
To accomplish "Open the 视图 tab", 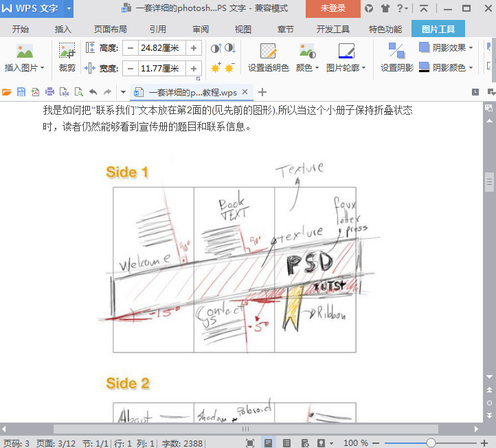I will (x=243, y=29).
